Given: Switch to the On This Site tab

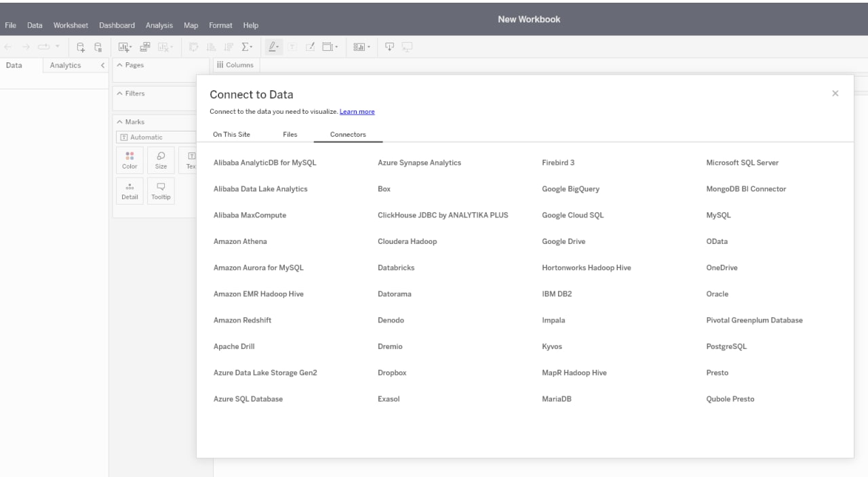Looking at the screenshot, I should 231,134.
